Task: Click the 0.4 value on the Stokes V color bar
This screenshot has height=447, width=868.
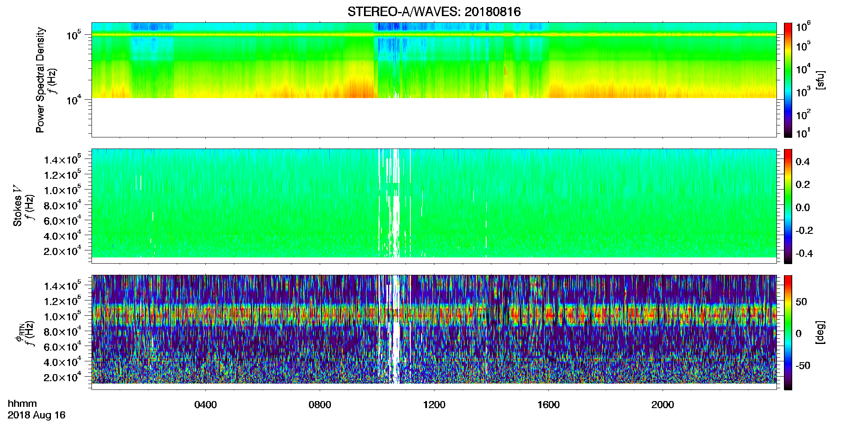Action: 803,162
